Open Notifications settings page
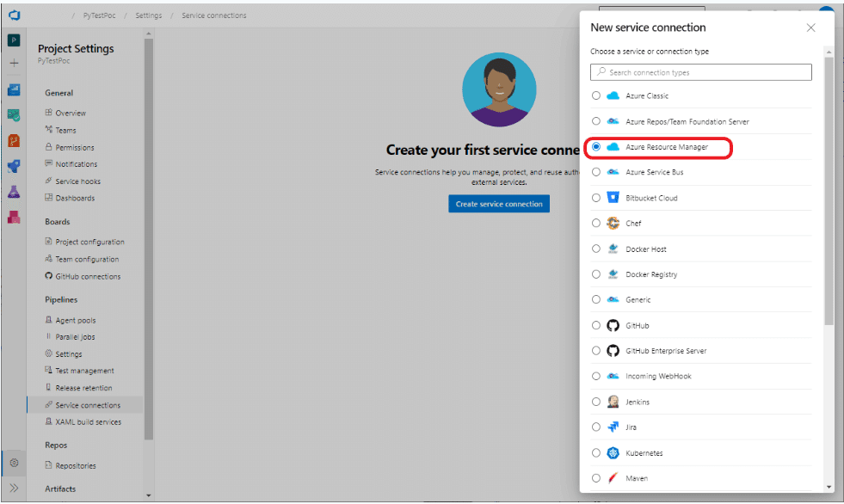Screen dimensions: 844x504 point(76,164)
